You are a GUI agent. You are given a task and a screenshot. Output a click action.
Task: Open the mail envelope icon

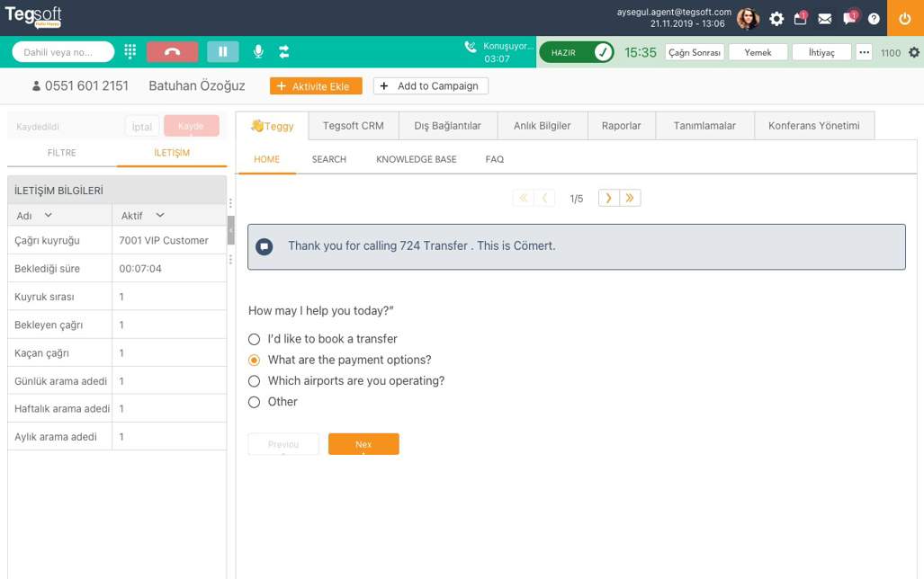[x=824, y=19]
